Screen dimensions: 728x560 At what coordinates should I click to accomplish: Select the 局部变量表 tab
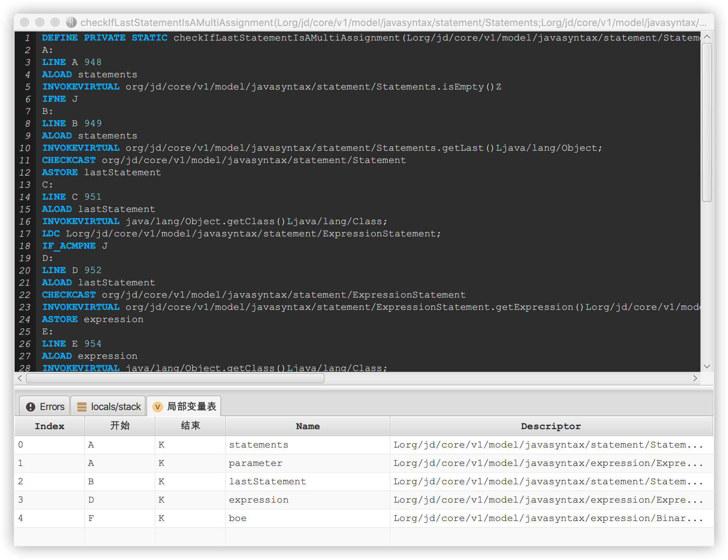click(184, 407)
